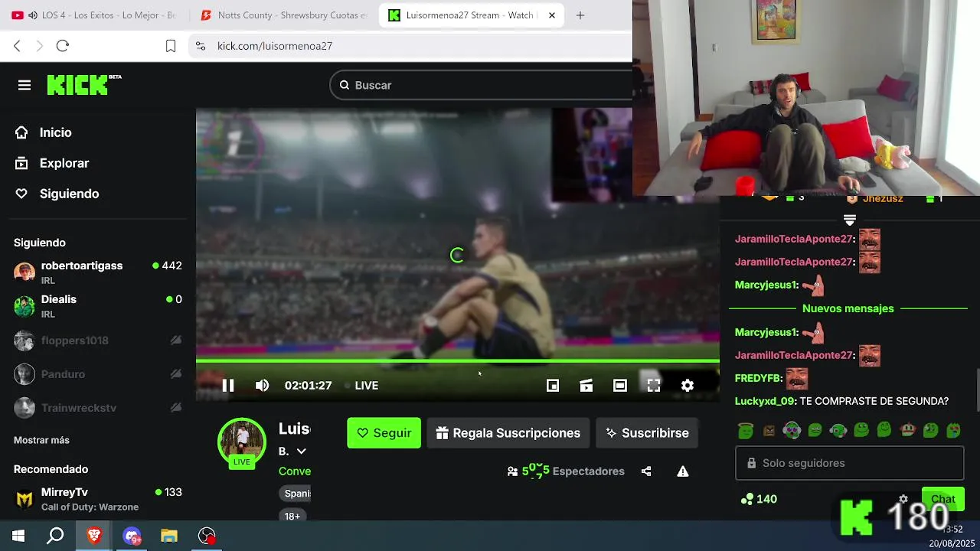Expand list with Mostrar más
Viewport: 980px width, 551px height.
pos(41,440)
